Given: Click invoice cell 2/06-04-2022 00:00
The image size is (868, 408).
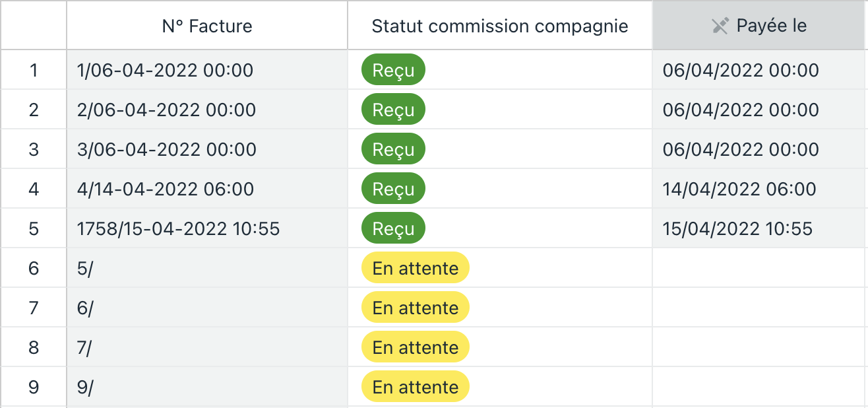Looking at the screenshot, I should coord(207,110).
